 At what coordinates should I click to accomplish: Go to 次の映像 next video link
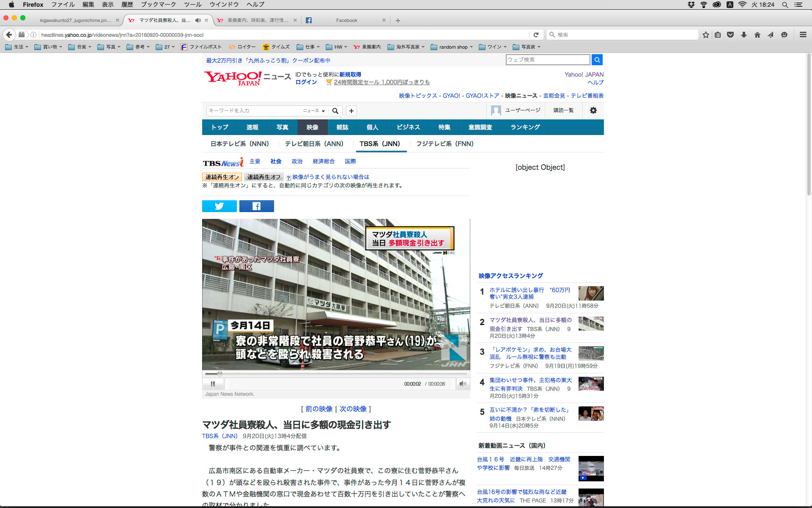(x=353, y=409)
